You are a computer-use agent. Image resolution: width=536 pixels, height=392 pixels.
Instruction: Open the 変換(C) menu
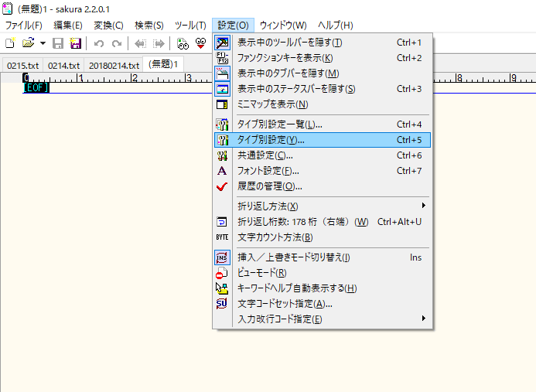tap(109, 26)
